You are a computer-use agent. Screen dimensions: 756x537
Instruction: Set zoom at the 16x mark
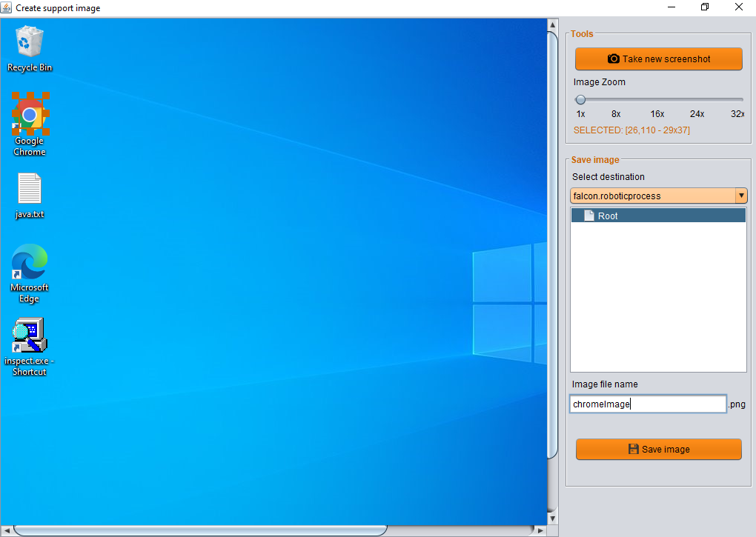pos(657,99)
